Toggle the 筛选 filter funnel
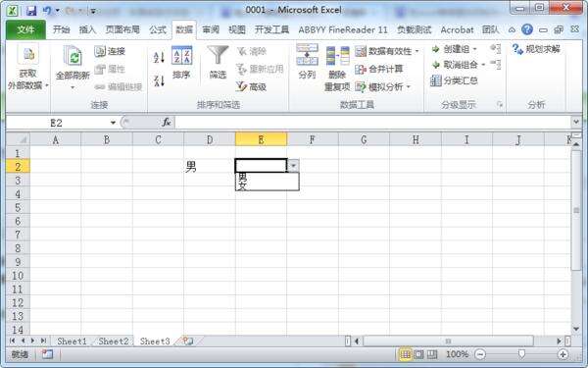The height and width of the screenshot is (368, 588). (218, 63)
